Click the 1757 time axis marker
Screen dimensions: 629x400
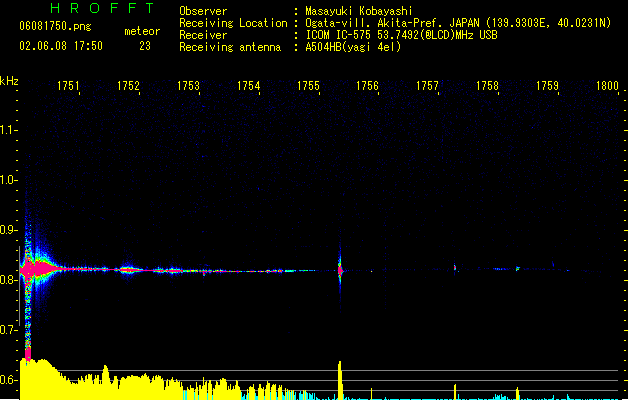coord(427,86)
